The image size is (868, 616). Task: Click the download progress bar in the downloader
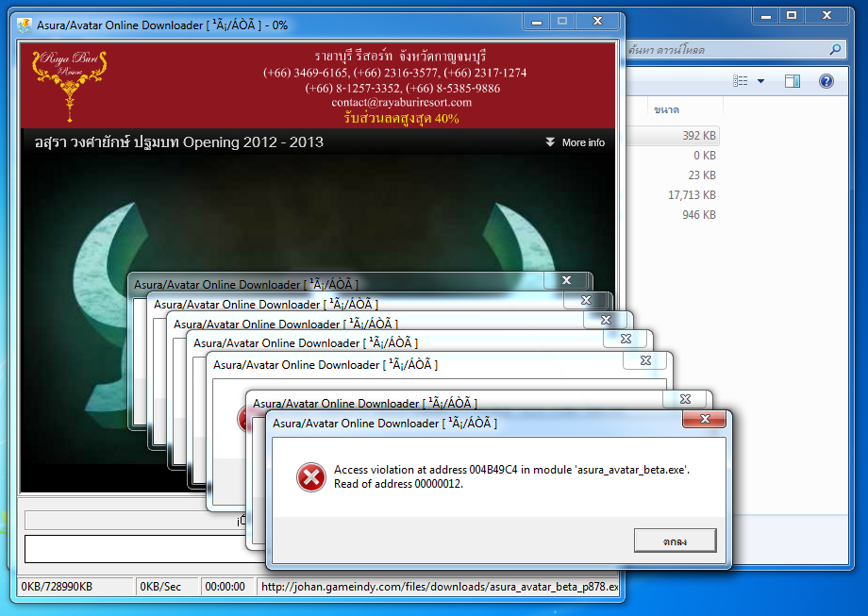(133, 521)
